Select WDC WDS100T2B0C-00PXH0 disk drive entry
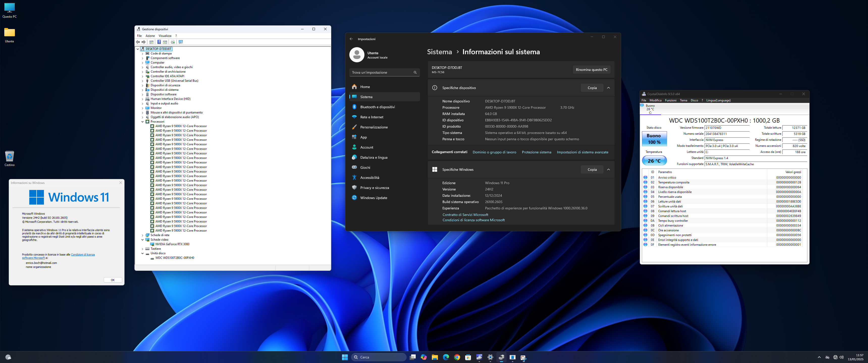 pos(175,258)
